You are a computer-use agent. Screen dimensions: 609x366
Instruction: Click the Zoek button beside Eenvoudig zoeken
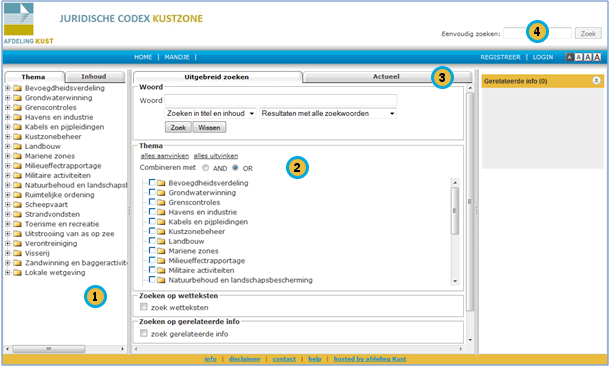[588, 33]
